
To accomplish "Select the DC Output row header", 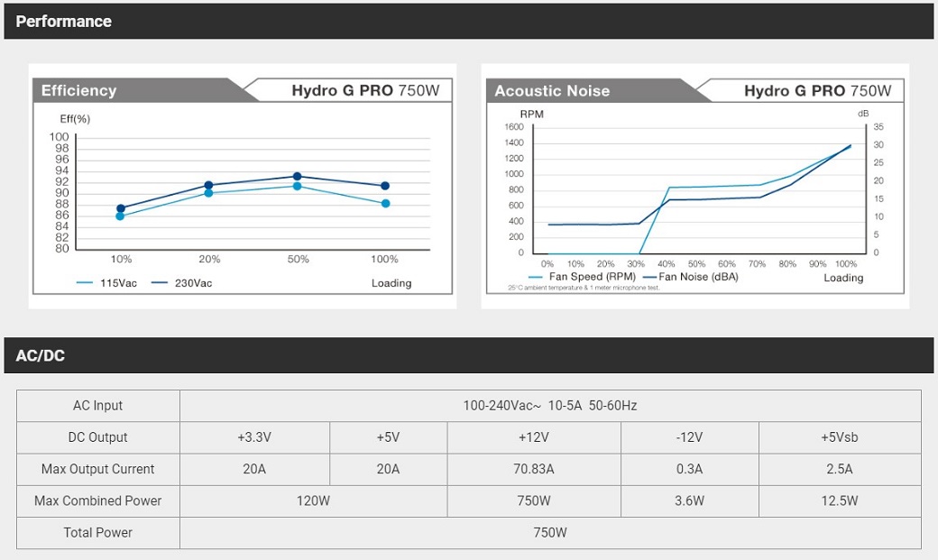I will [x=98, y=437].
